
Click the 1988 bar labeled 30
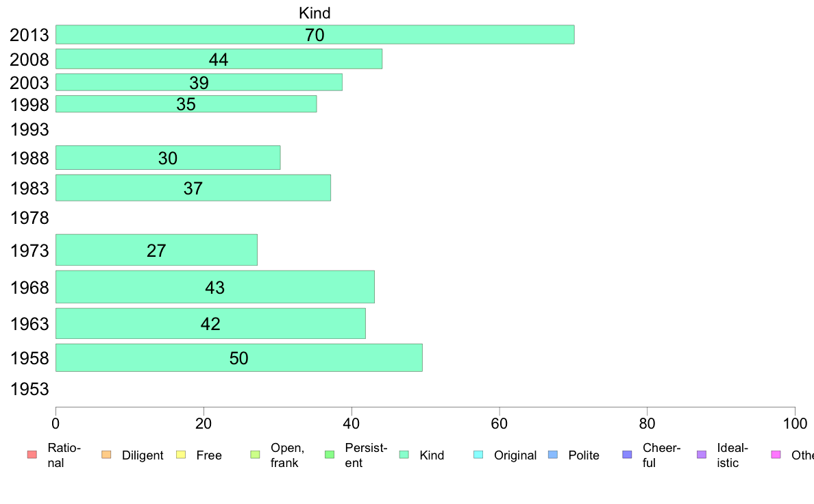coord(168,157)
